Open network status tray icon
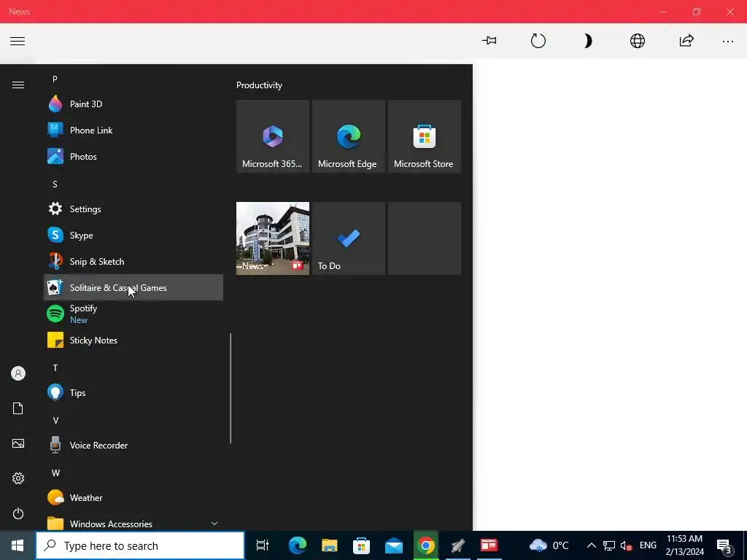The image size is (747, 560). [609, 545]
